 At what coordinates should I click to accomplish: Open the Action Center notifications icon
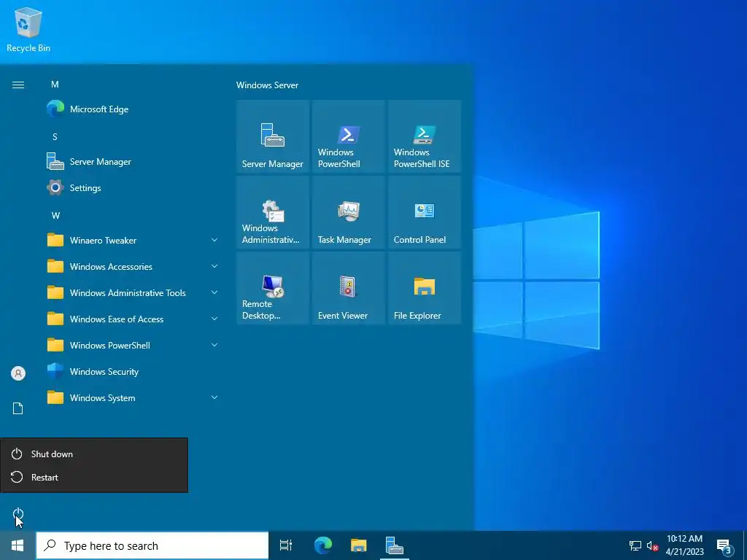tap(724, 545)
